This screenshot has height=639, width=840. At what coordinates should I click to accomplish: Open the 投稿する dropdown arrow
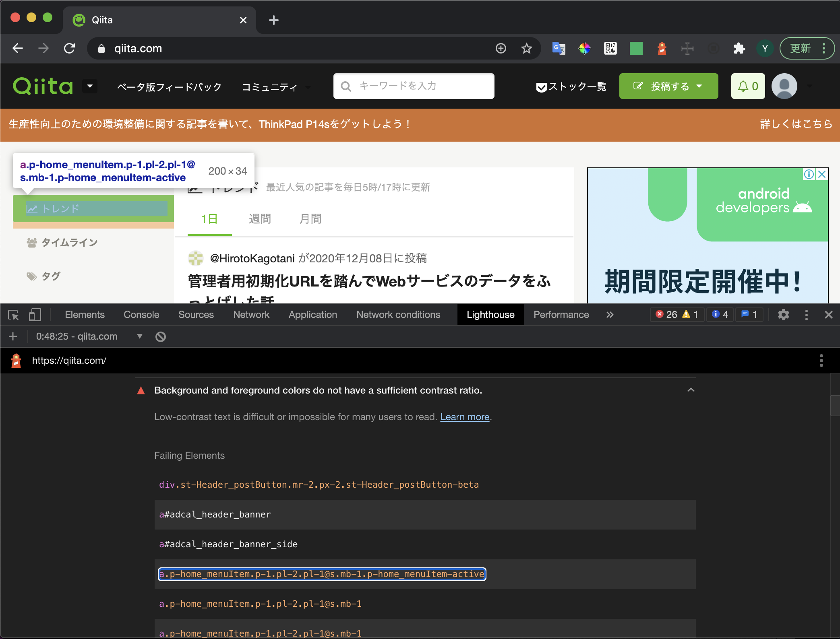(x=699, y=86)
